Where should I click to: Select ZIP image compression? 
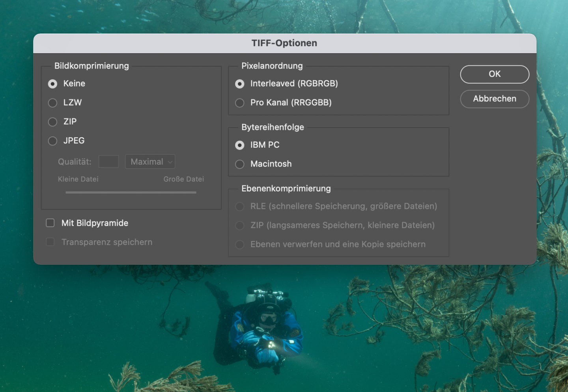point(52,122)
